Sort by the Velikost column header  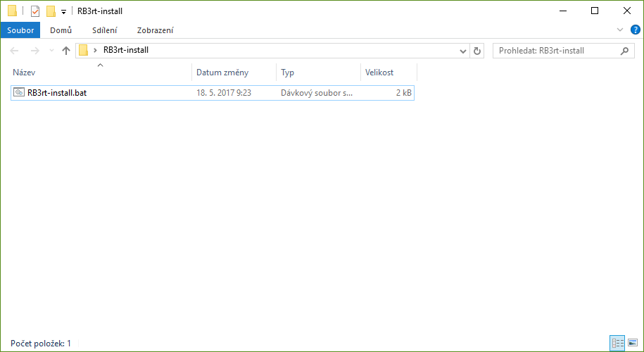pyautogui.click(x=389, y=73)
